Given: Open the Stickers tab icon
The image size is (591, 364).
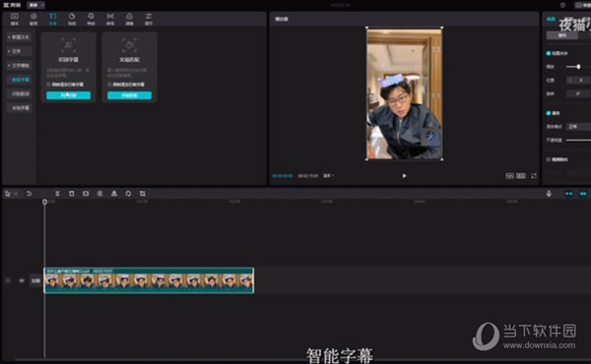Looking at the screenshot, I should [x=72, y=16].
